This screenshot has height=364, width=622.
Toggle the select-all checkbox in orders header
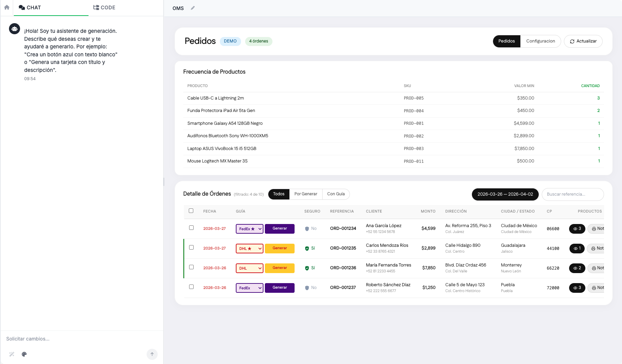point(191,211)
